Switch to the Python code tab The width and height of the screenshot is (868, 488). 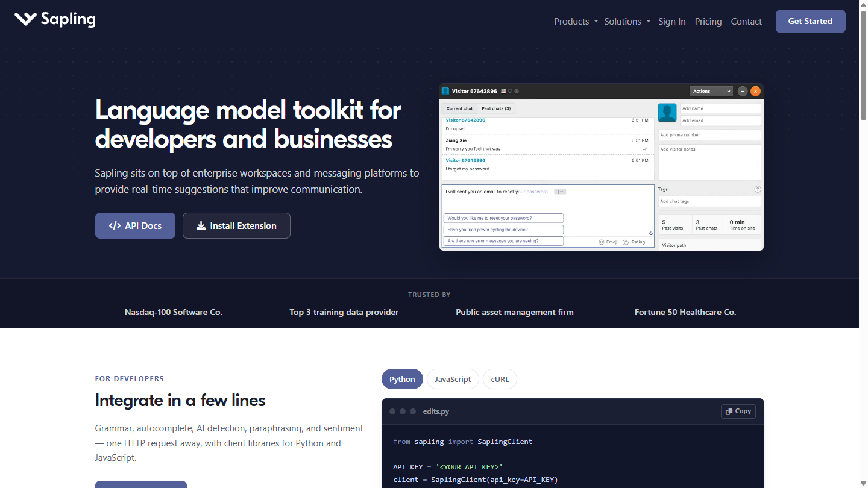pyautogui.click(x=402, y=379)
